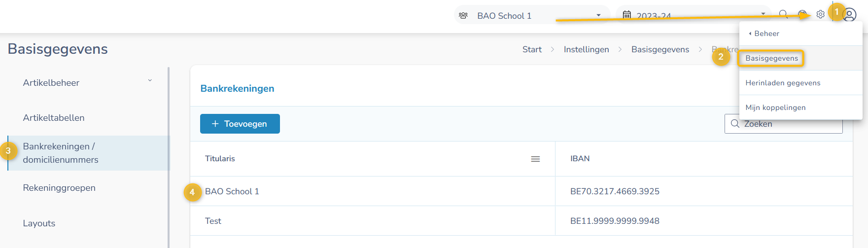The image size is (868, 248).
Task: Select Basisgegevens in the settings menu
Action: pyautogui.click(x=771, y=58)
